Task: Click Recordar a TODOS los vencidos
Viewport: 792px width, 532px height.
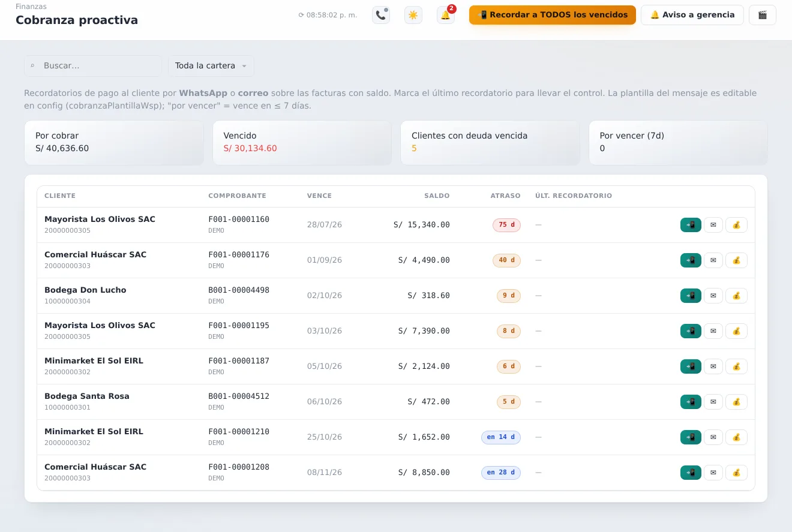Action: (x=553, y=15)
